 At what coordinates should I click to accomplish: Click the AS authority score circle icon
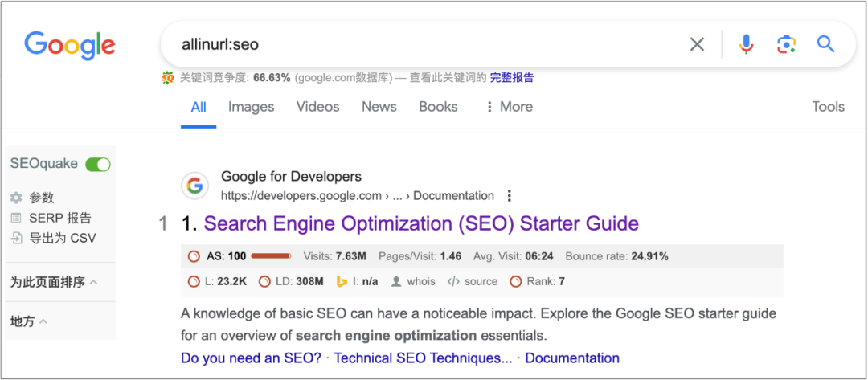[x=194, y=256]
